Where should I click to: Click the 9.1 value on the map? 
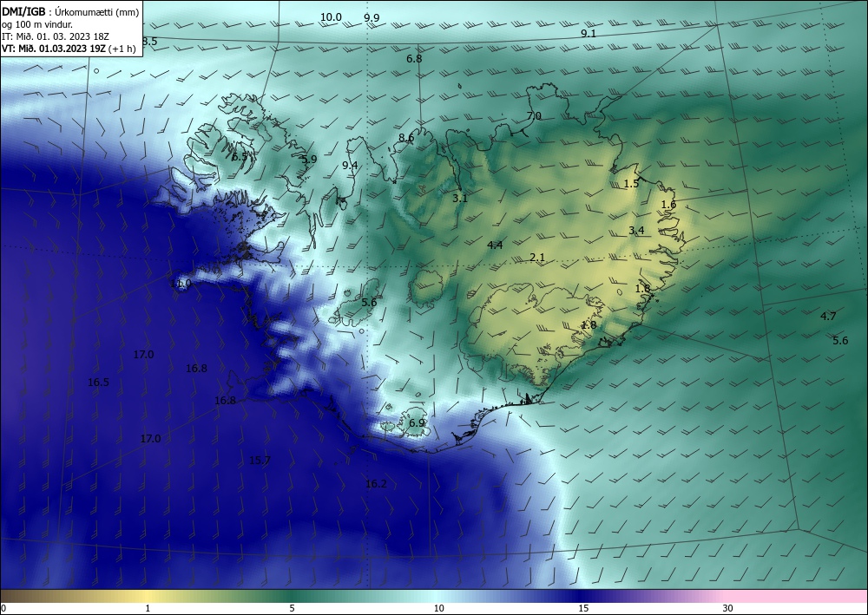(x=589, y=33)
